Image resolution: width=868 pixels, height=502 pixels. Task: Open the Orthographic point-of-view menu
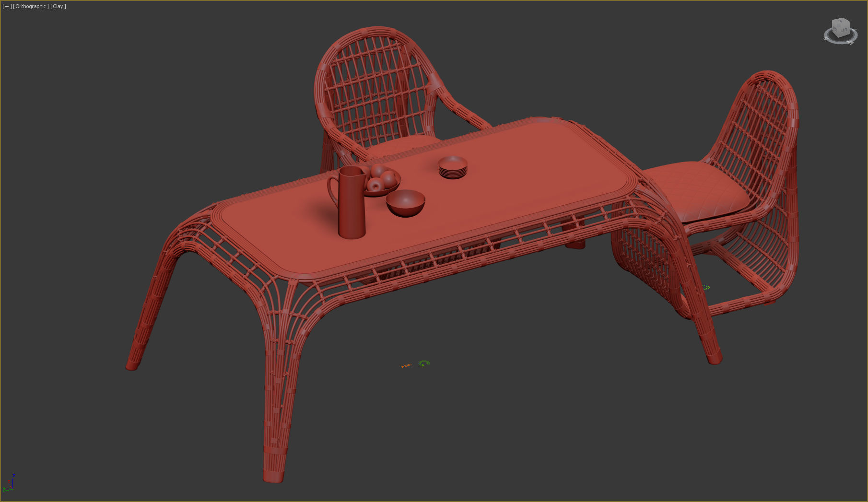pyautogui.click(x=31, y=6)
